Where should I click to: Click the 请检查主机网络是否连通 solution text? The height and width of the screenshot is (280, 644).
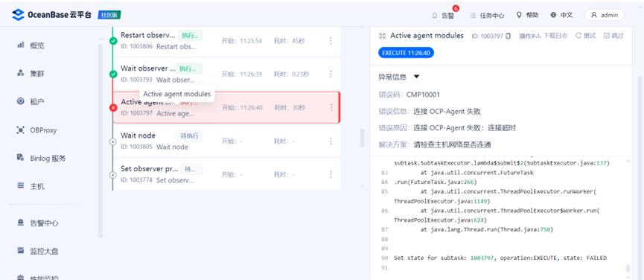coord(453,144)
